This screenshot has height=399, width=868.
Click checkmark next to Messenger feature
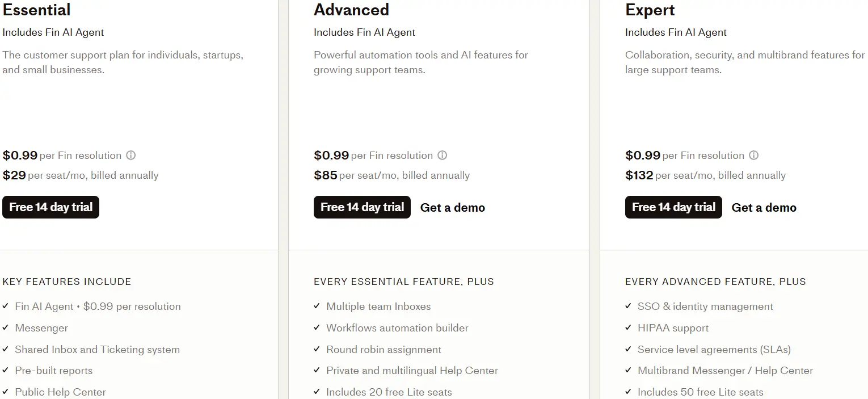5,327
